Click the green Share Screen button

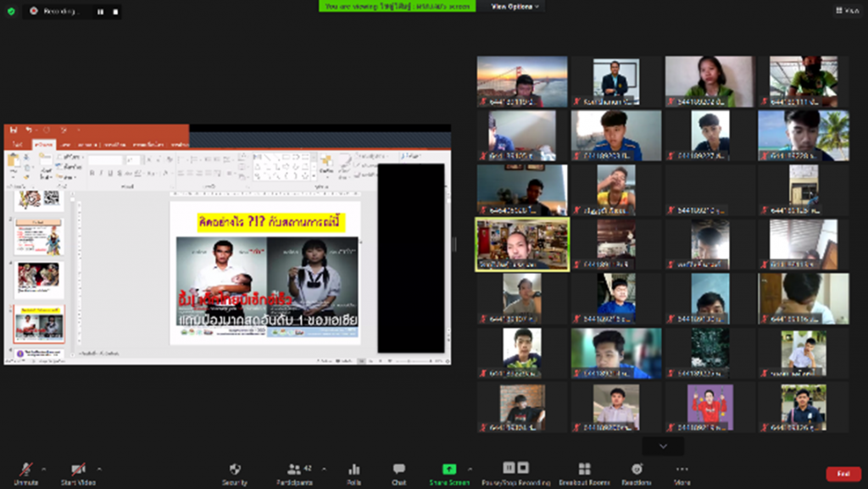pos(448,472)
